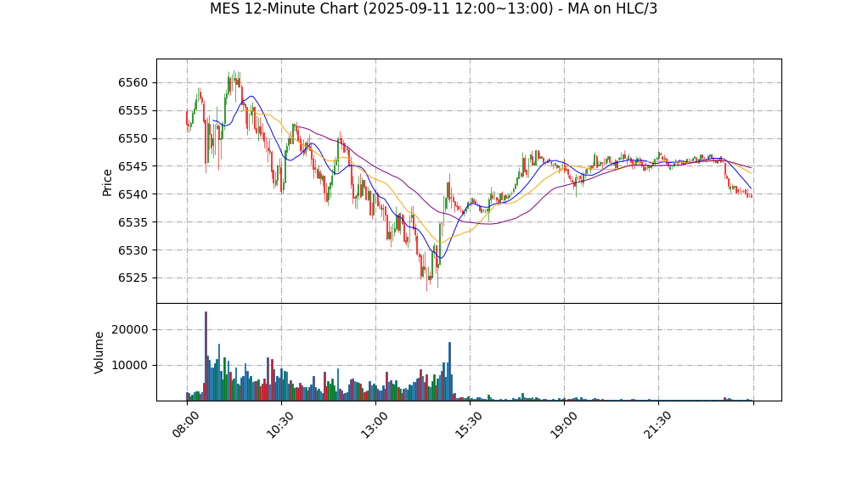Click the Volume y-axis title
This screenshot has height=488, width=868.
click(99, 352)
